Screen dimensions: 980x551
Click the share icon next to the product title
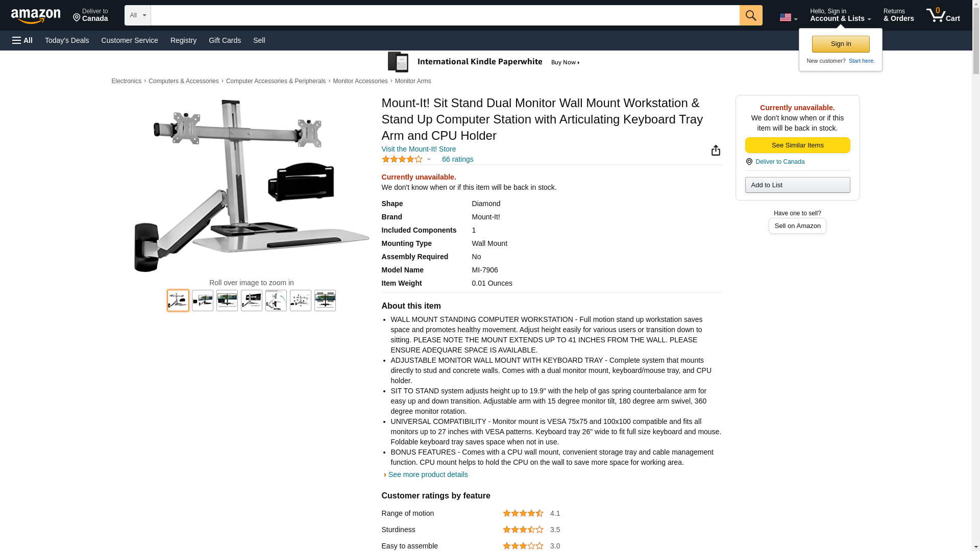tap(716, 150)
